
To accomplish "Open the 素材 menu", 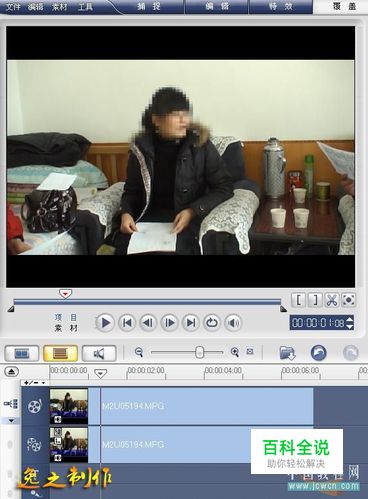I will click(x=59, y=6).
